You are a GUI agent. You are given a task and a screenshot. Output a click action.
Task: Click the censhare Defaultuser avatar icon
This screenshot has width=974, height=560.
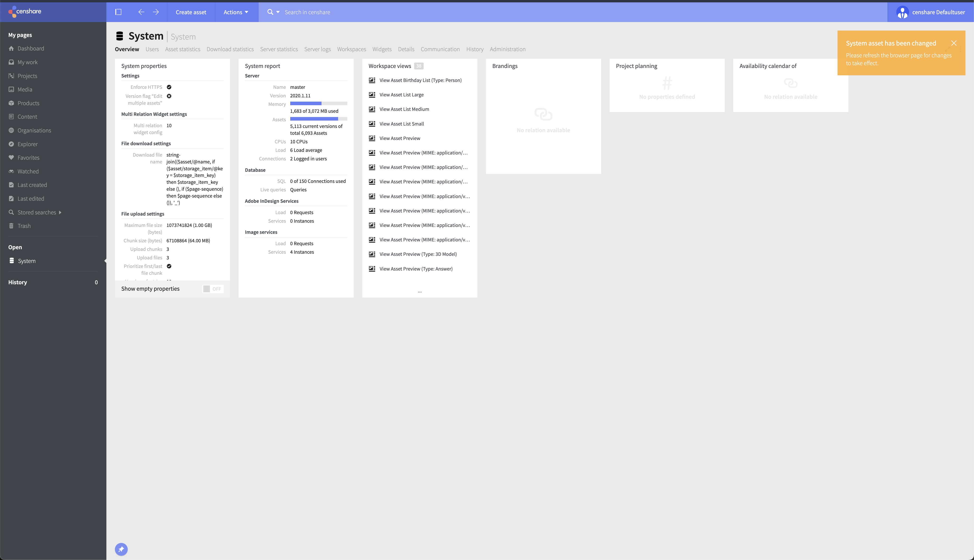902,12
